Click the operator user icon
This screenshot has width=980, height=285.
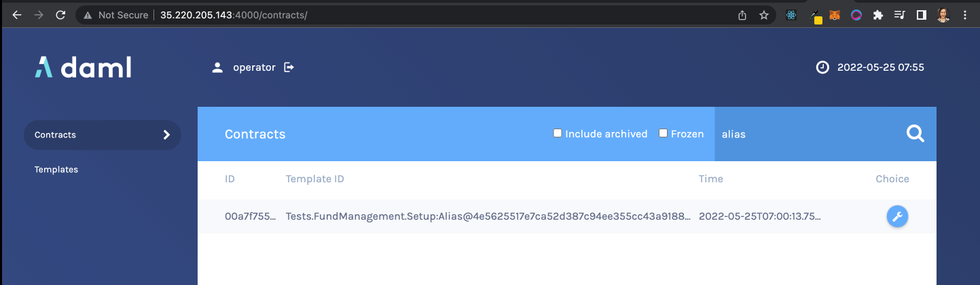(217, 67)
